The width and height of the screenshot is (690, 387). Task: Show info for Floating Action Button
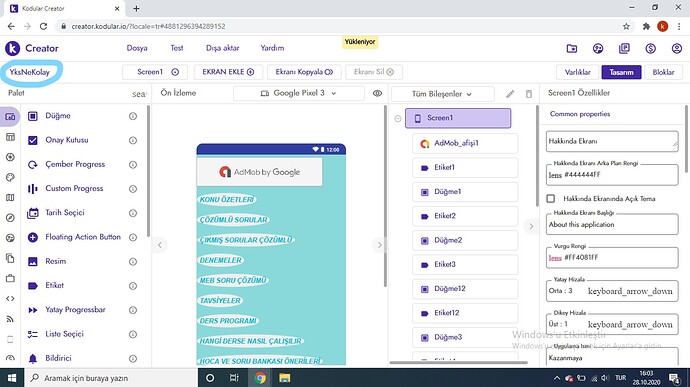(x=133, y=237)
